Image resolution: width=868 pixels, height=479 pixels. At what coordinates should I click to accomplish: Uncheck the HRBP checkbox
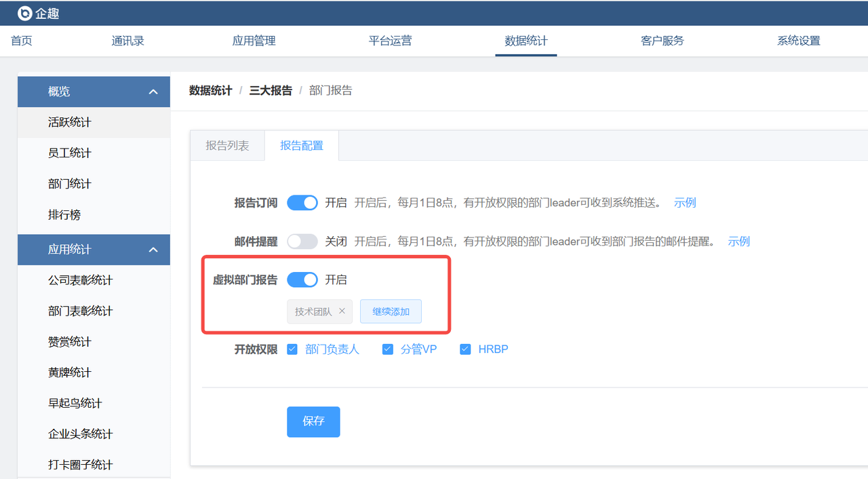pyautogui.click(x=465, y=349)
